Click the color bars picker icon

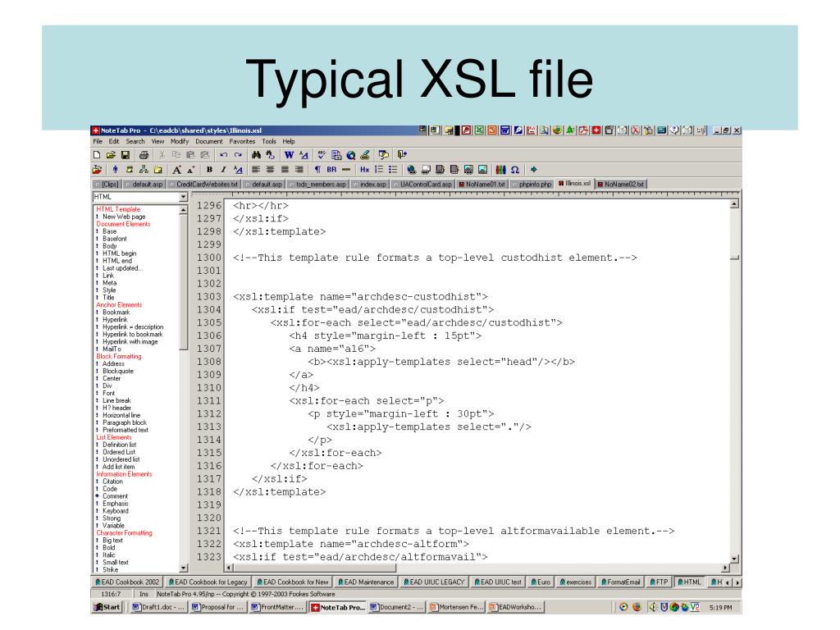pyautogui.click(x=500, y=170)
